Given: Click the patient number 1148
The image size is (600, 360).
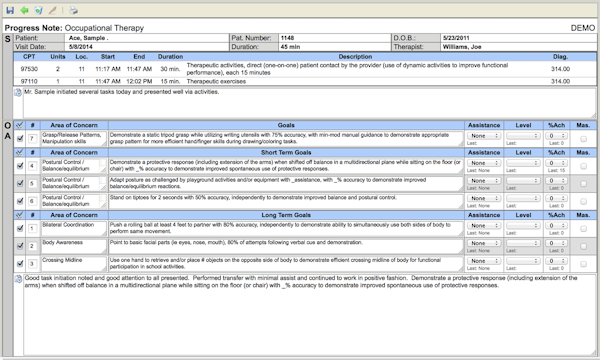Looking at the screenshot, I should point(287,38).
